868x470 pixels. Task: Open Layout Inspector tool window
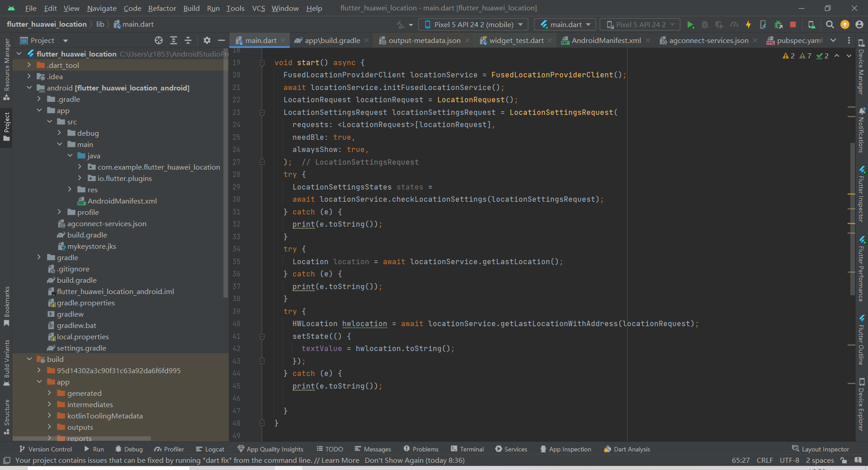pos(821,449)
